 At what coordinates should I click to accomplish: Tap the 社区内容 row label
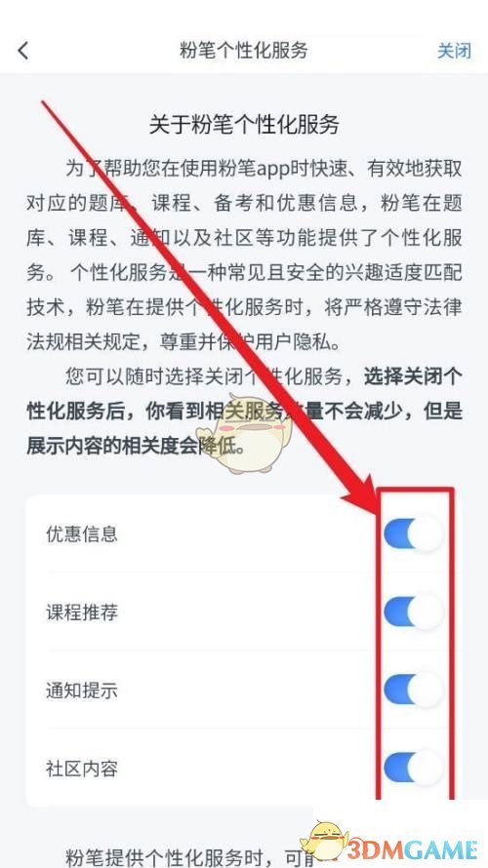[x=82, y=769]
